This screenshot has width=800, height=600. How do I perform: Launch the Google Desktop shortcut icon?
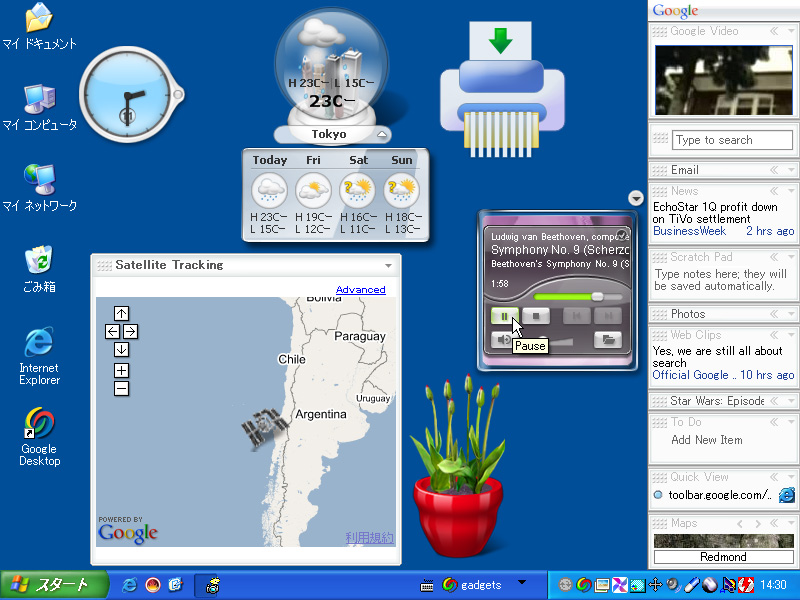pos(39,437)
